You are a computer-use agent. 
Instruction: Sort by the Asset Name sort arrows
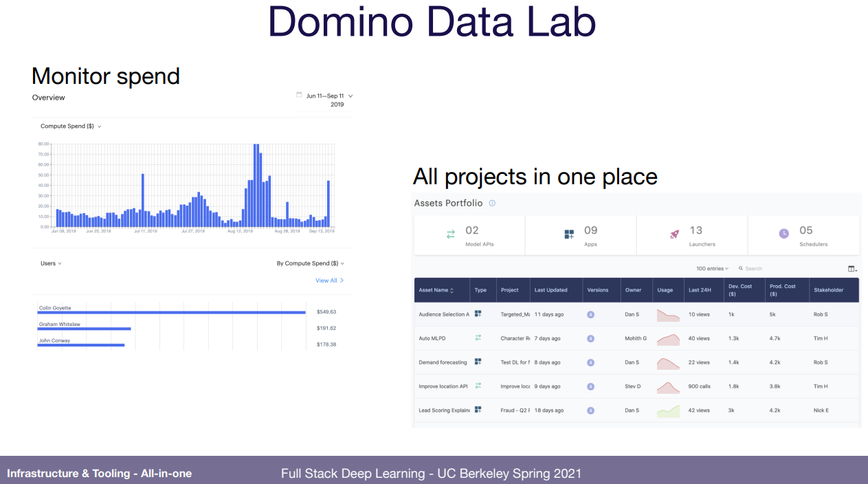(452, 290)
